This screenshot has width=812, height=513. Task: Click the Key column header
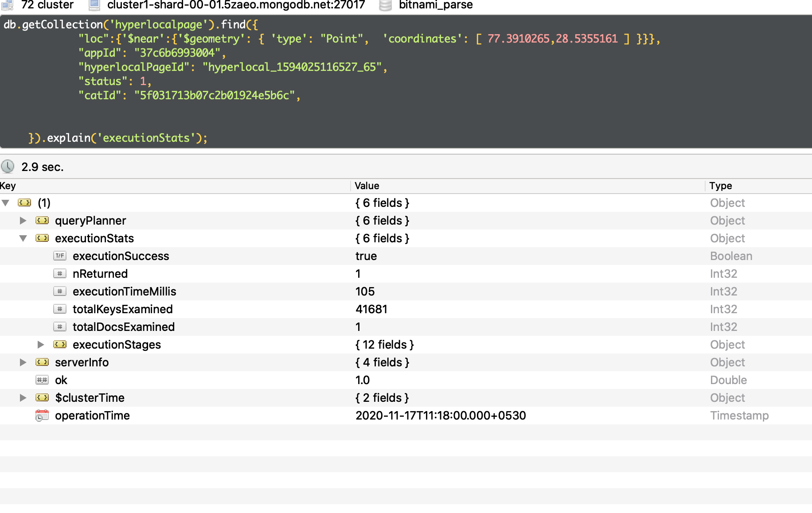pos(8,186)
